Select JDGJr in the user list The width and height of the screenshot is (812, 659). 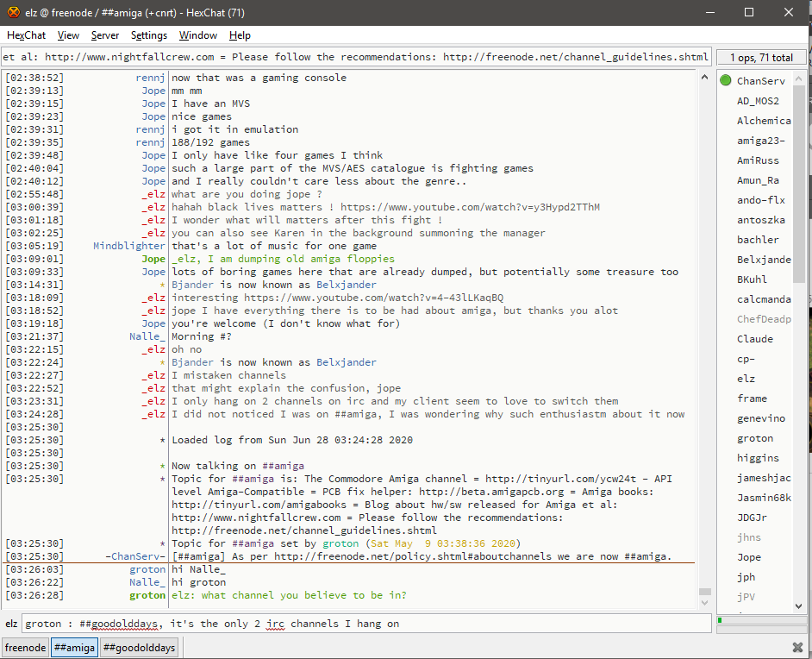(752, 518)
